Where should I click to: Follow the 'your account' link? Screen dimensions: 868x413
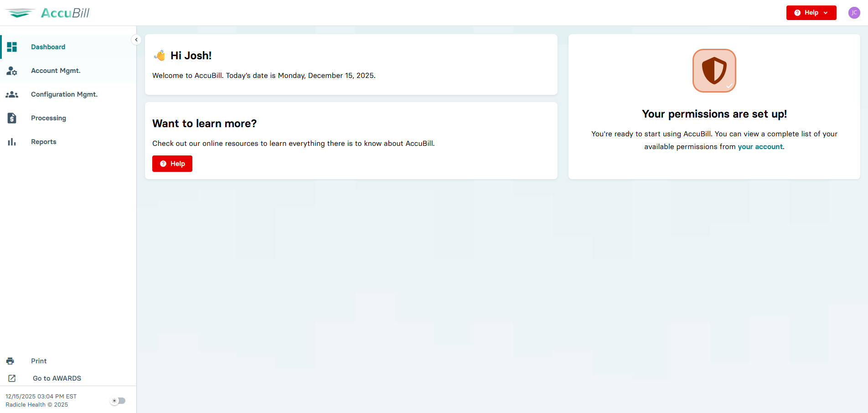[x=760, y=147]
